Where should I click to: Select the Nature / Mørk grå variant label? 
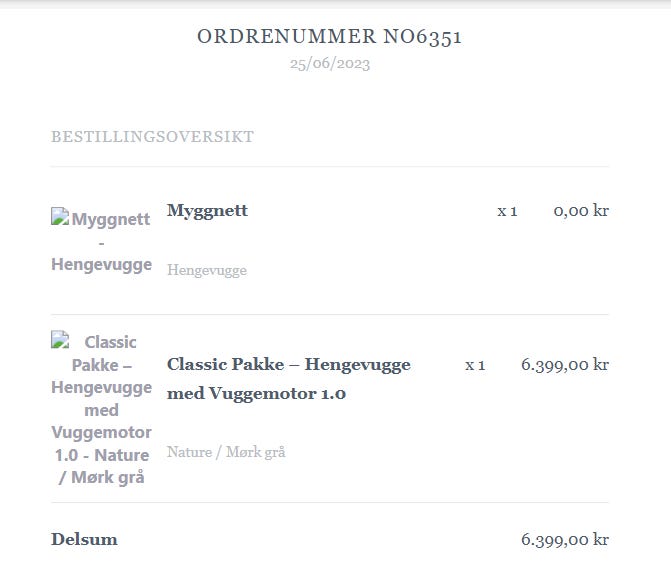pyautogui.click(x=226, y=452)
